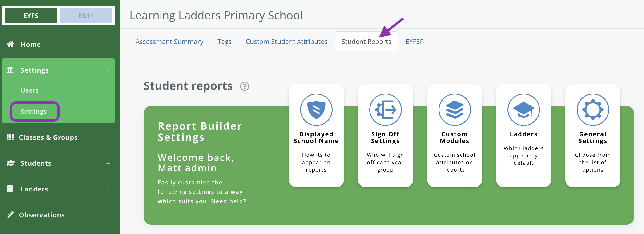Screen dimensions: 644x234
Task: Expand the Ladders sidebar section
Action: click(108, 189)
